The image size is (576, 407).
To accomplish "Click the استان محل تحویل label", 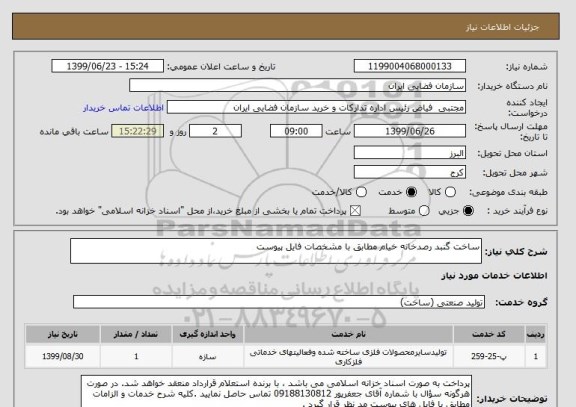I will [x=512, y=153].
